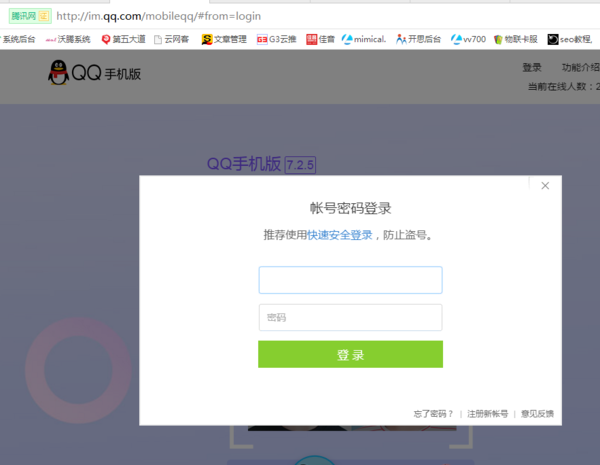Click the 当前在线人数 text

(x=564, y=87)
